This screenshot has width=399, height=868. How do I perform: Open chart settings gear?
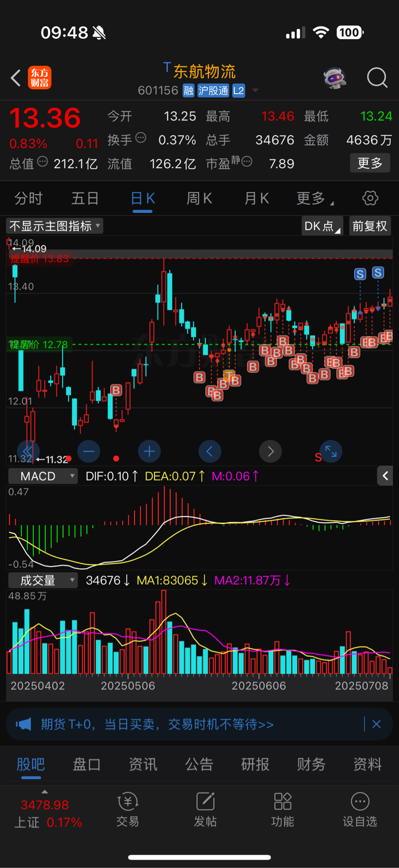pyautogui.click(x=370, y=198)
